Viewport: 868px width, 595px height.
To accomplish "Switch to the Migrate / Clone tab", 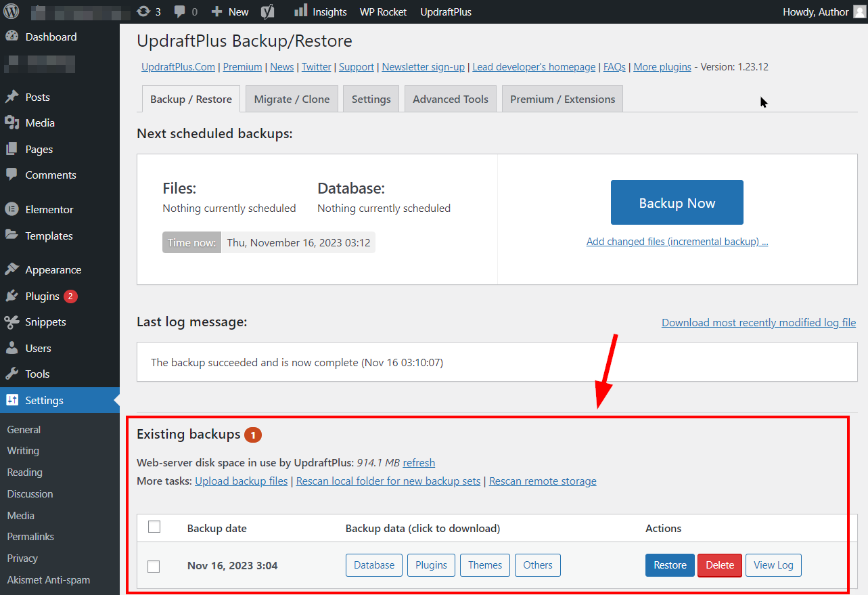I will (x=292, y=99).
